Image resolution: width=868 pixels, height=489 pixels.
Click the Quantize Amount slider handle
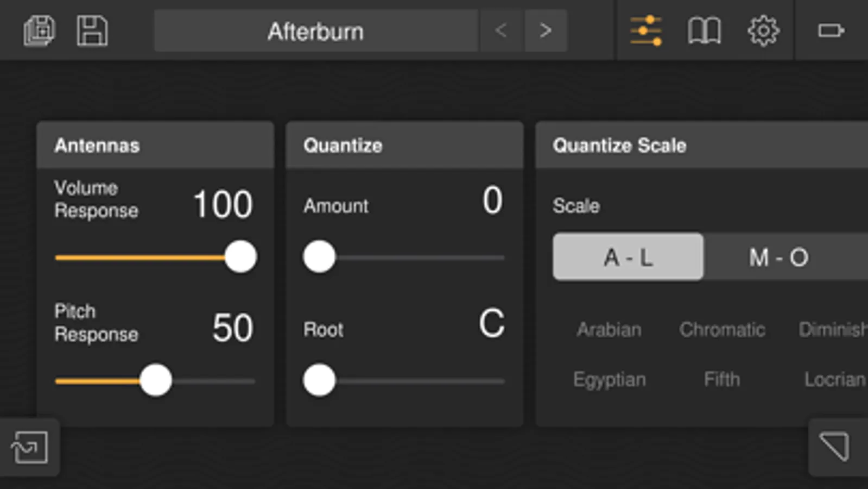[319, 257]
